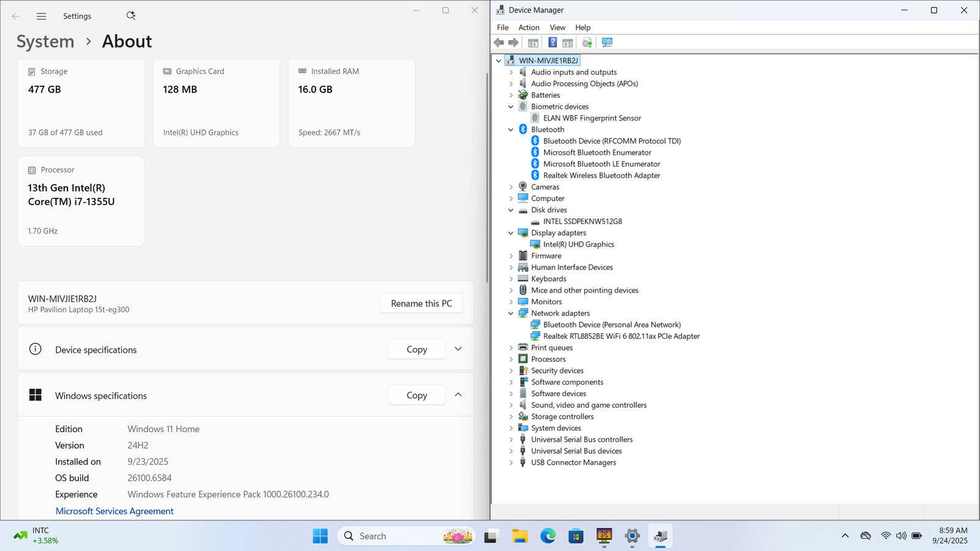
Task: Open Settings navigation hamburger menu
Action: 41,17
